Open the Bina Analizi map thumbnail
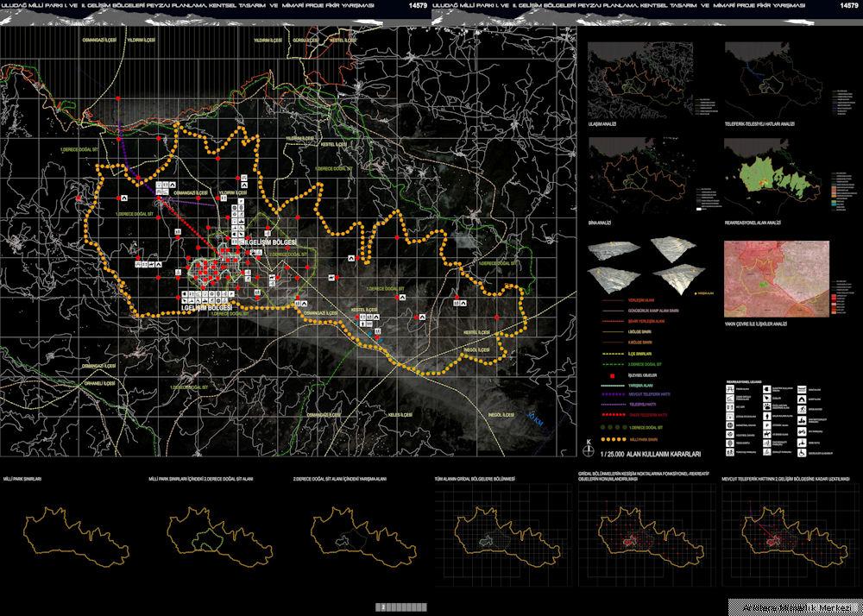The height and width of the screenshot is (616, 863). 638,176
